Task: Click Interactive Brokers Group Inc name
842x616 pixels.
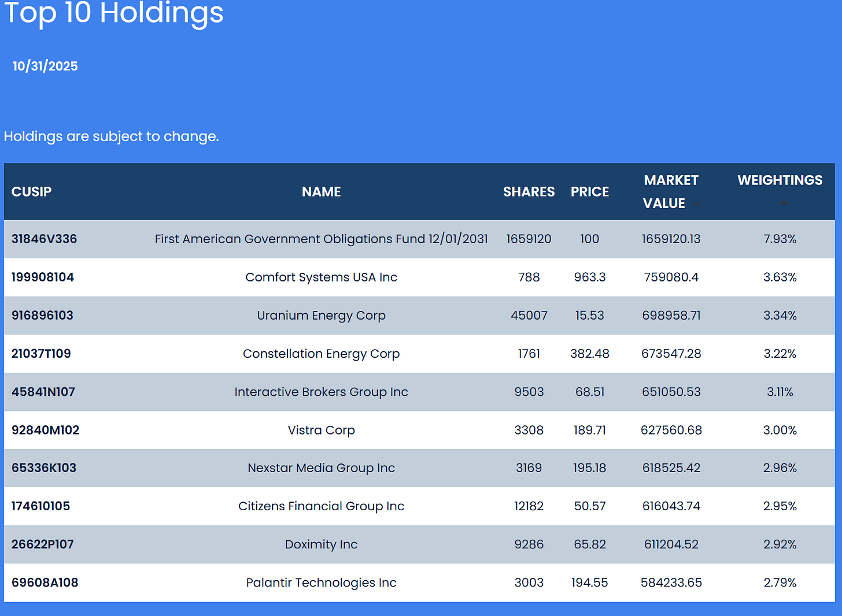Action: 322,392
